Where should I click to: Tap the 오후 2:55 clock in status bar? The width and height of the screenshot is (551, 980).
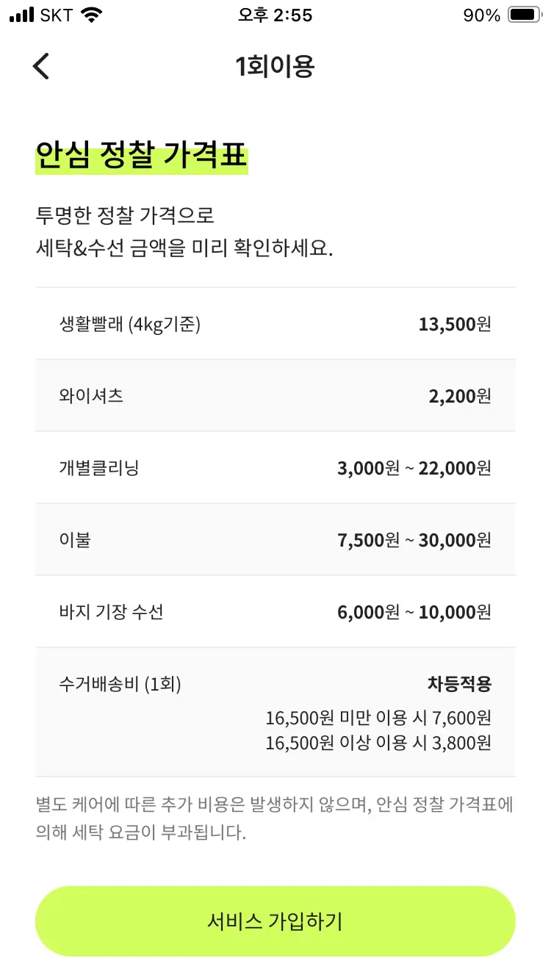point(275,15)
